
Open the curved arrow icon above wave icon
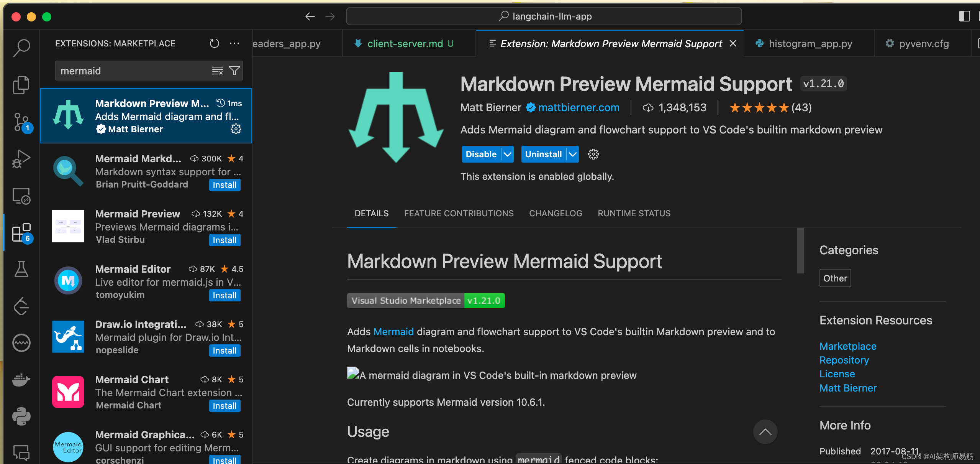[x=21, y=306]
